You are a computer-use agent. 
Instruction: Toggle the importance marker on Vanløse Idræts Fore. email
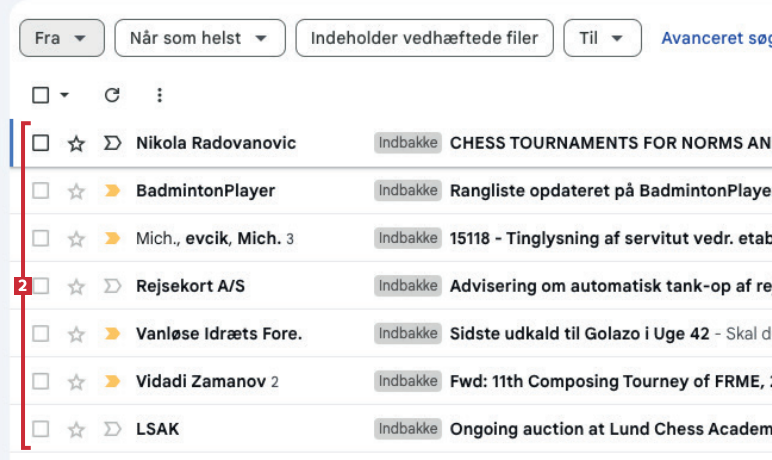(x=112, y=333)
